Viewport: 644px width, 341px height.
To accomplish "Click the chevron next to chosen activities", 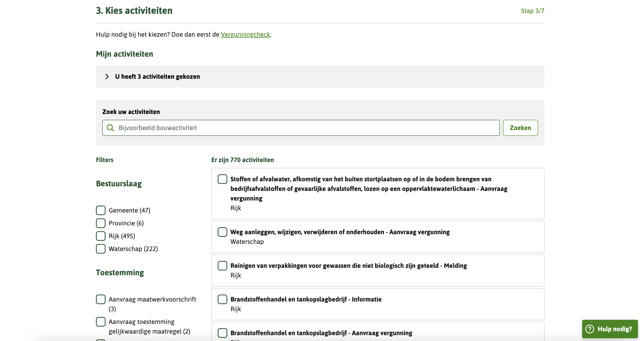I will pyautogui.click(x=107, y=77).
